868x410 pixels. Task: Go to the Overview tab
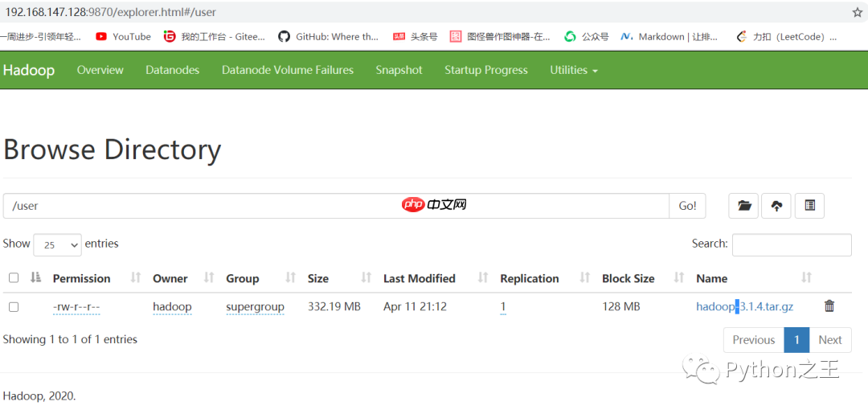[100, 71]
